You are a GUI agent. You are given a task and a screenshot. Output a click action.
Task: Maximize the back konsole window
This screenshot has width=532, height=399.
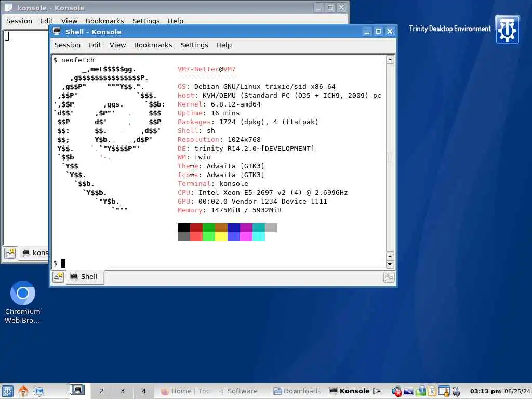pyautogui.click(x=330, y=7)
